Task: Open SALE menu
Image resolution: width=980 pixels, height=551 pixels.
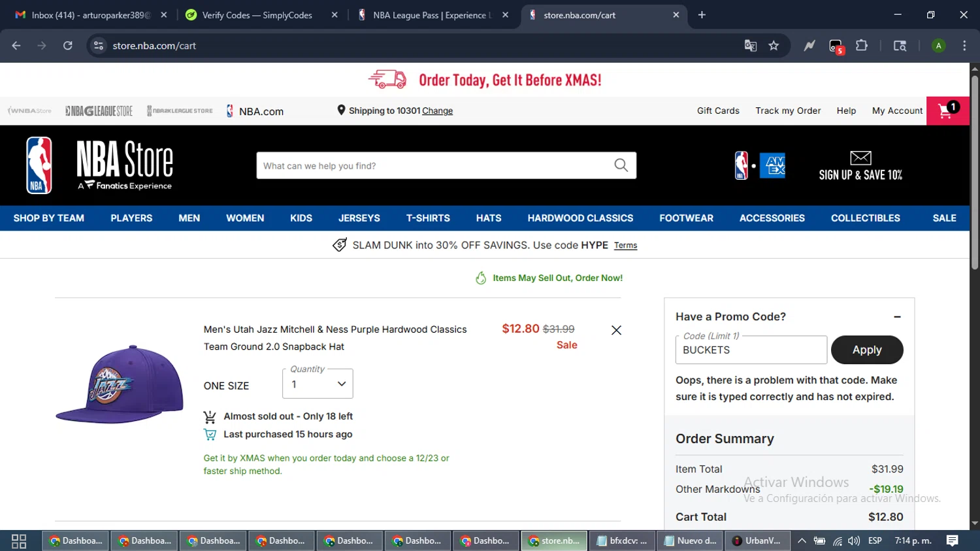Action: click(944, 218)
